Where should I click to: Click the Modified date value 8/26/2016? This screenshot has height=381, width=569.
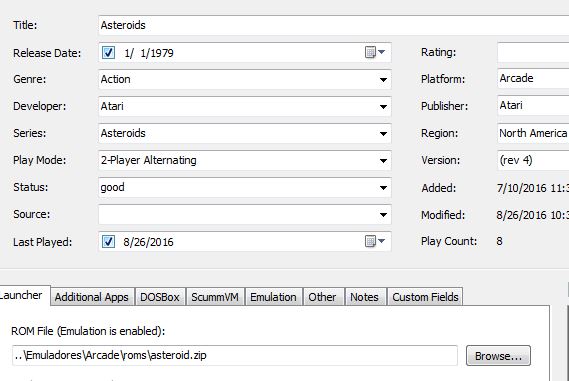pos(521,215)
